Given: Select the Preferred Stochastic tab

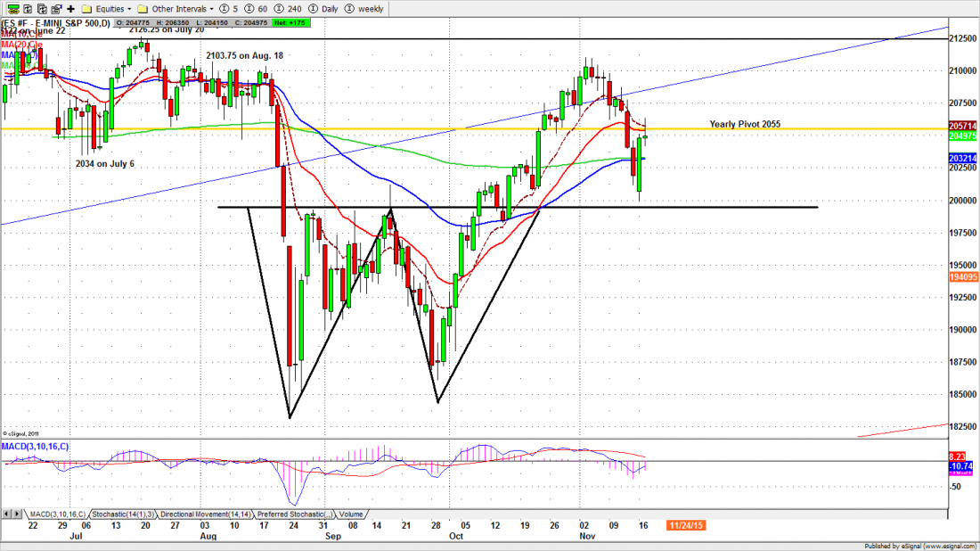Looking at the screenshot, I should (292, 514).
